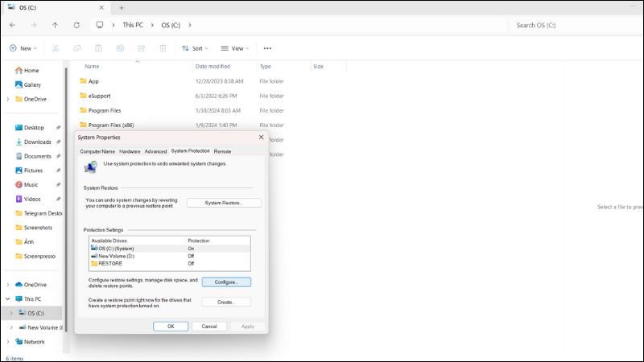Confirm with the OK button
Screen dimensions: 644x362
(171, 327)
